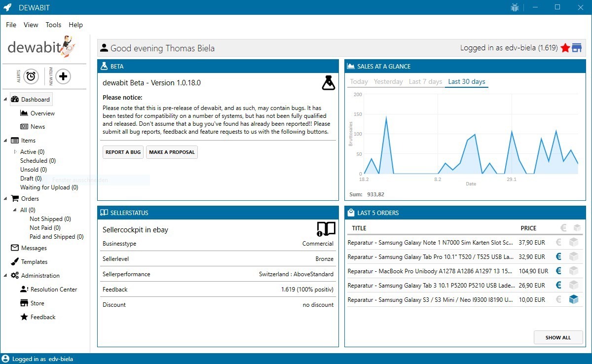This screenshot has height=364, width=592.
Task: Click the bug icon in title bar
Action: pyautogui.click(x=515, y=7)
